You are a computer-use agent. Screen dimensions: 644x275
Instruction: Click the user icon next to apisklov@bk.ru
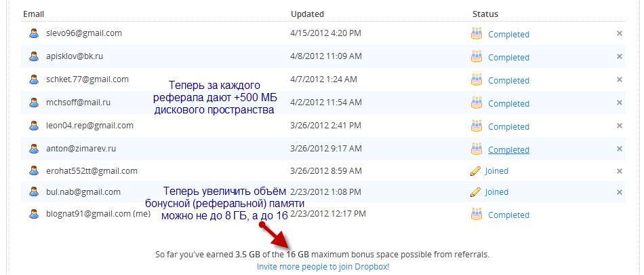coord(33,56)
